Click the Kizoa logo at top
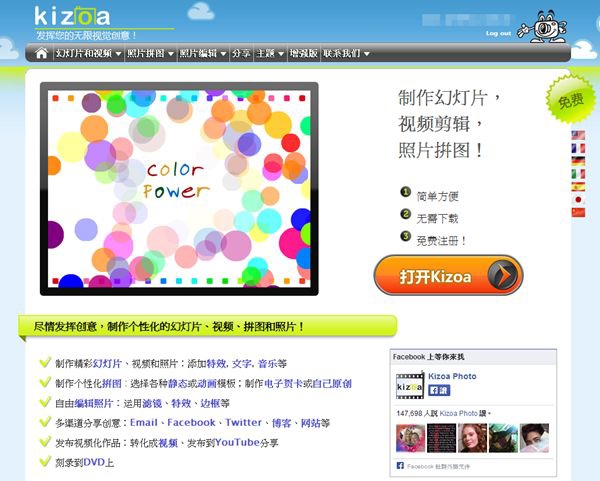Viewport: 600px width, 481px height. click(72, 16)
